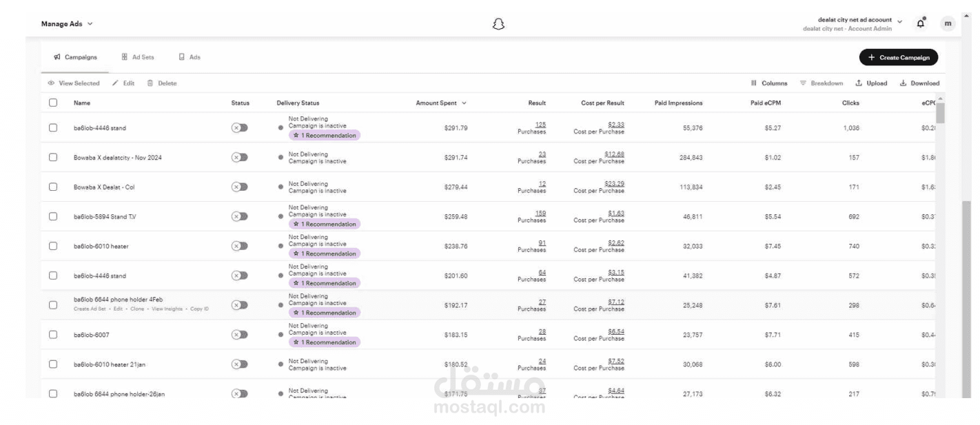Viewport: 980px width, 425px height.
Task: Click the vertical scrollbar of the table
Action: 940,112
